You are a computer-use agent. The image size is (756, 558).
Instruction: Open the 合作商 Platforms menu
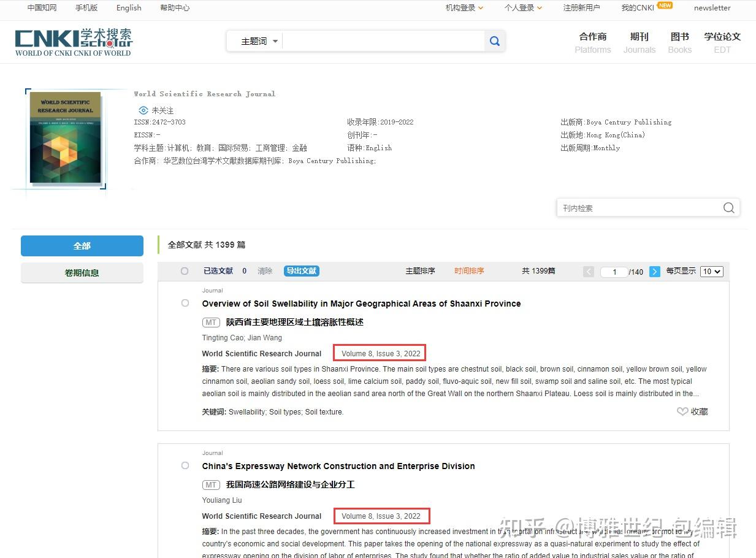tap(593, 42)
